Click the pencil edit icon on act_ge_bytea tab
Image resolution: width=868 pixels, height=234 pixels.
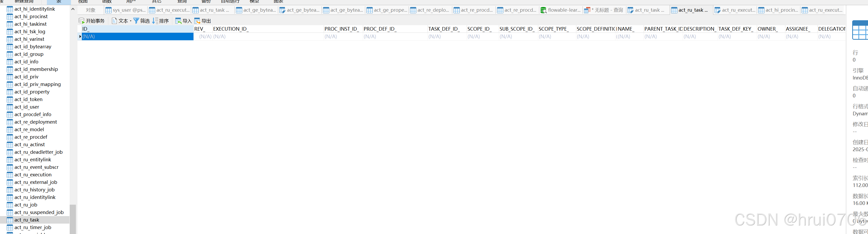(x=282, y=10)
